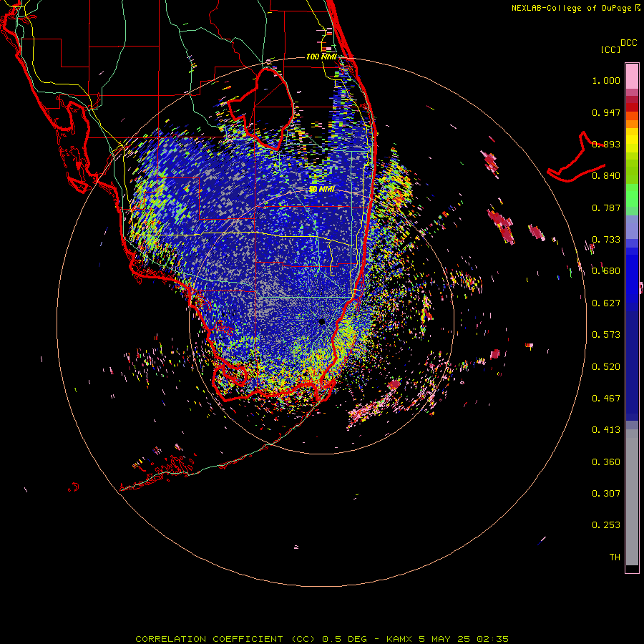
Task: Click the 100 NMI range ring label
Action: coord(321,57)
